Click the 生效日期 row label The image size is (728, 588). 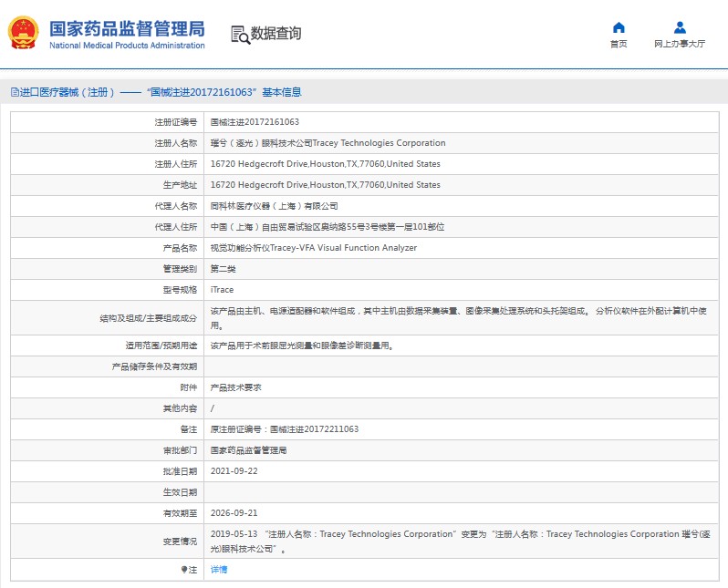pos(180,492)
